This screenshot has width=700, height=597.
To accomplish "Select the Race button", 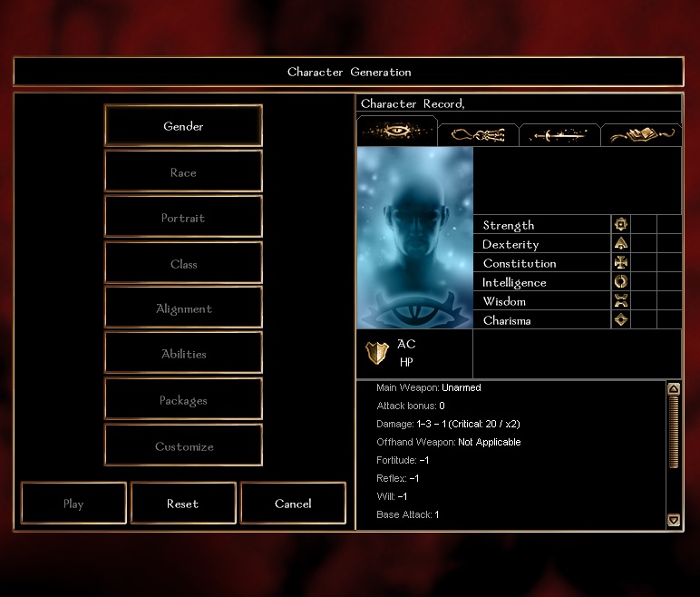I will (183, 171).
